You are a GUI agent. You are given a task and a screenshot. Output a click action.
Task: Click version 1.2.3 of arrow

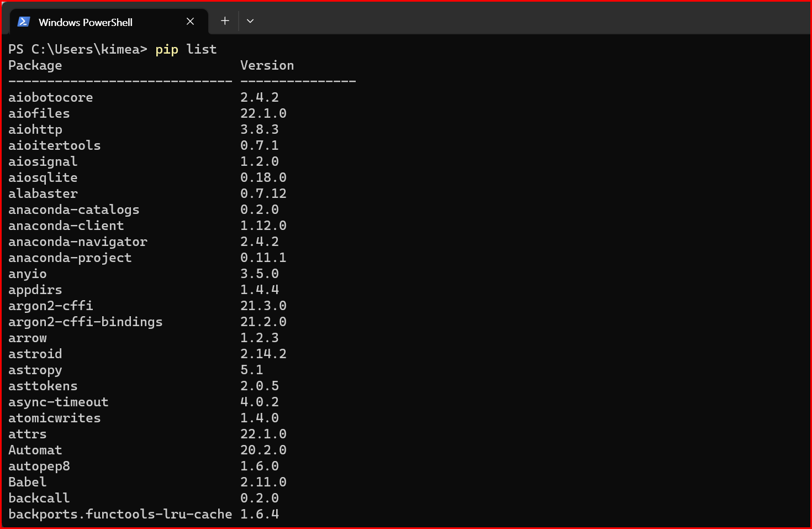(x=259, y=338)
